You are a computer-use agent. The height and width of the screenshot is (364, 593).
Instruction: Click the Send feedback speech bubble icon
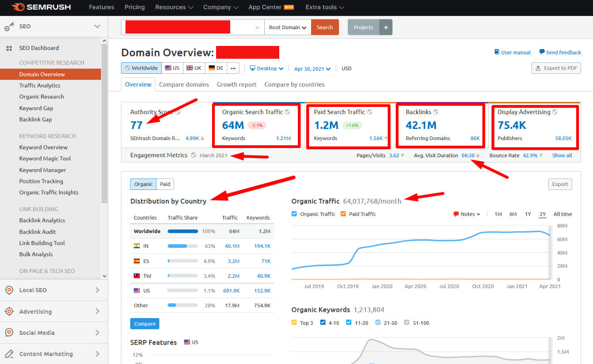pyautogui.click(x=542, y=52)
